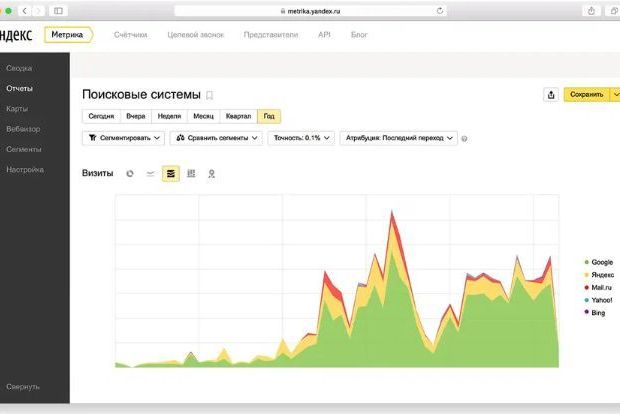Choose the Сегодня period

[101, 116]
